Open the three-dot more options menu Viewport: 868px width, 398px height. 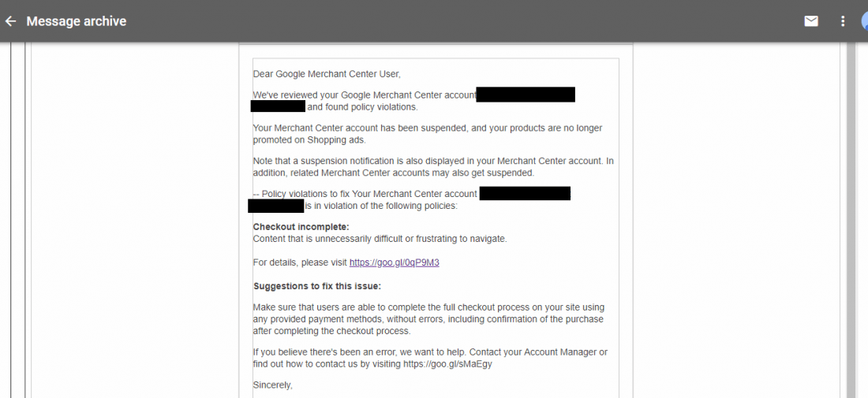[x=843, y=21]
